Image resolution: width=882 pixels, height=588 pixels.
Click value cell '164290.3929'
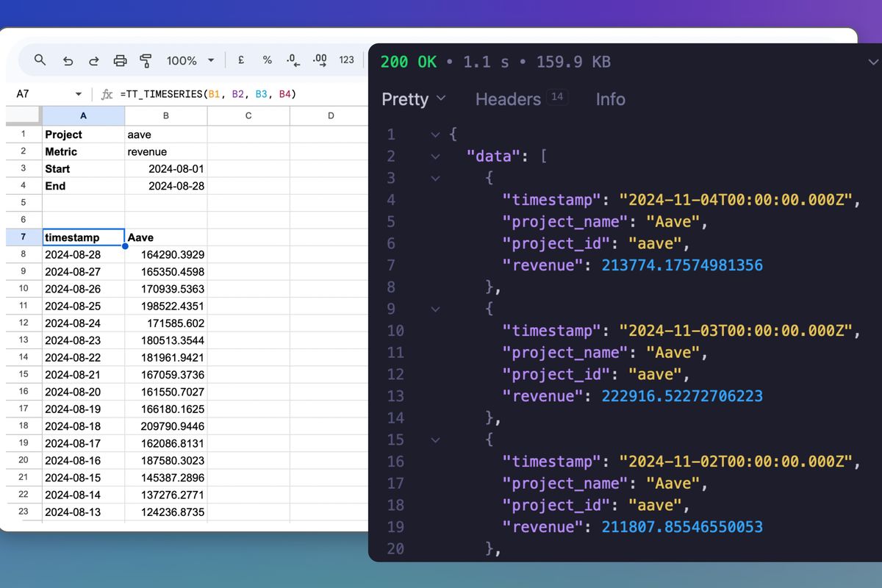(166, 254)
